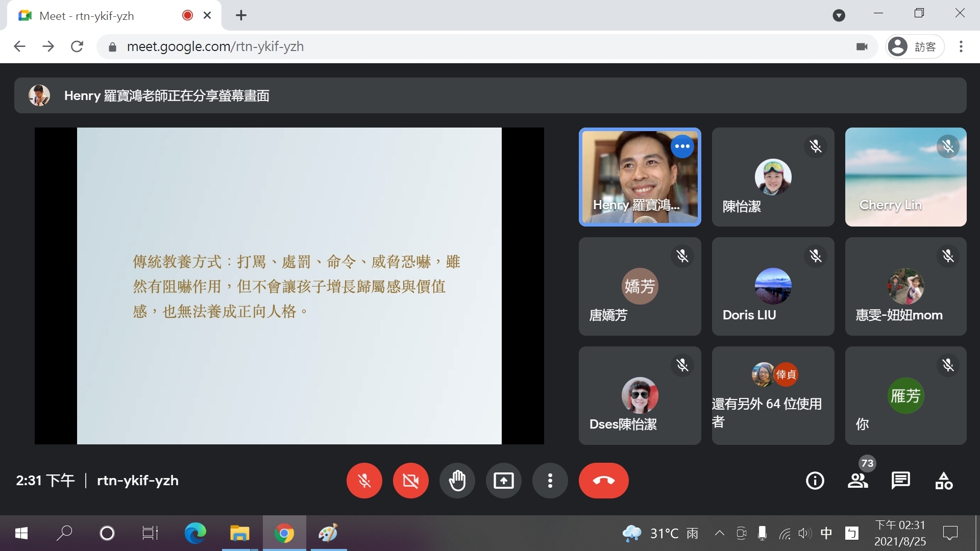This screenshot has width=980, height=551.
Task: Raise hand in the meeting
Action: [x=457, y=481]
